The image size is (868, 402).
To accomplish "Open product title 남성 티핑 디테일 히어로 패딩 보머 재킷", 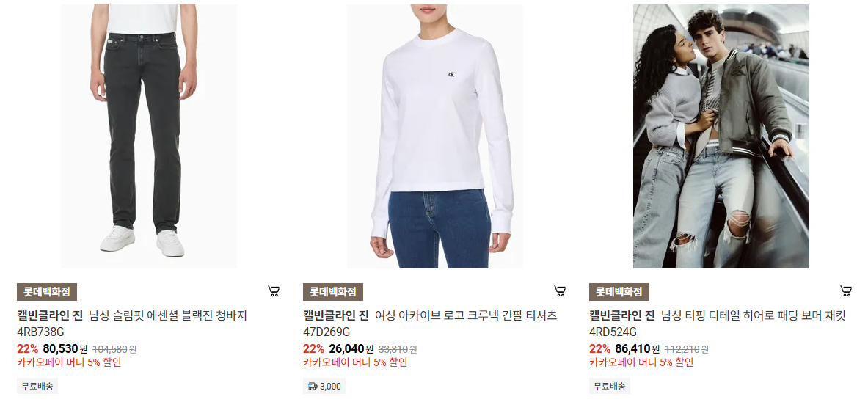I will click(x=754, y=315).
